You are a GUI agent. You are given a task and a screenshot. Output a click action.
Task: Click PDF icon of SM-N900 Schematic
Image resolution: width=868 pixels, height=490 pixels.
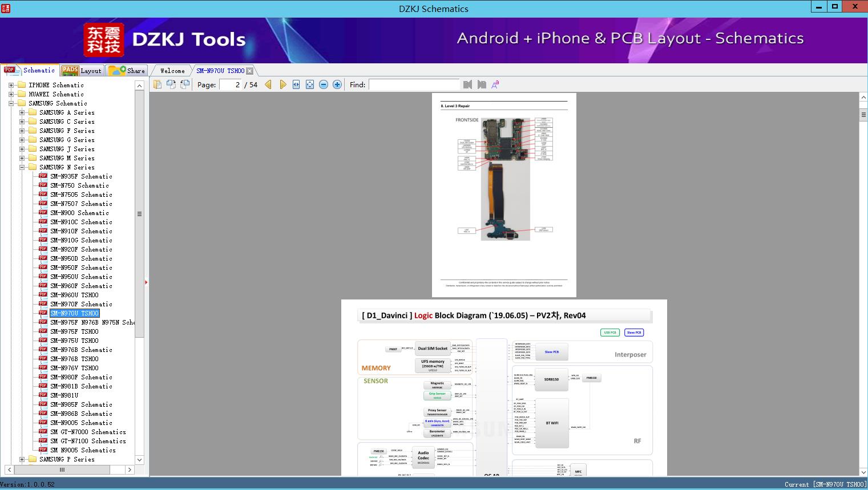(x=43, y=213)
